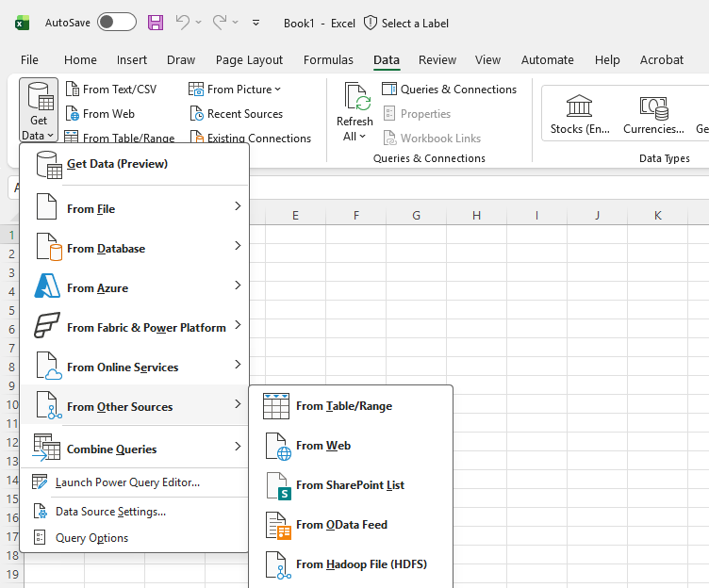Click Refresh All icon
Screen dimensions: 709x588
pyautogui.click(x=357, y=96)
